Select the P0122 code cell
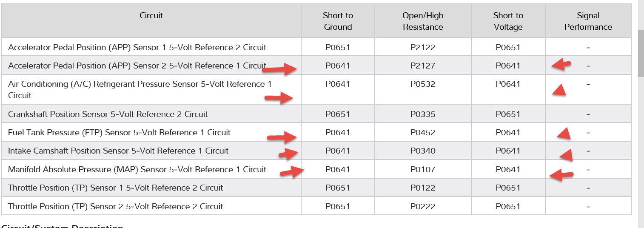 pos(422,188)
